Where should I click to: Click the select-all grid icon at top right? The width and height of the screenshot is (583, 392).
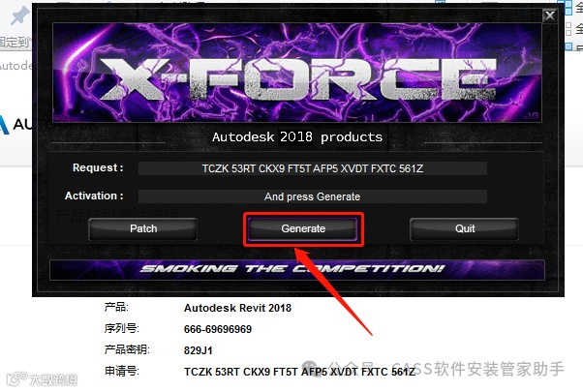pos(568,8)
